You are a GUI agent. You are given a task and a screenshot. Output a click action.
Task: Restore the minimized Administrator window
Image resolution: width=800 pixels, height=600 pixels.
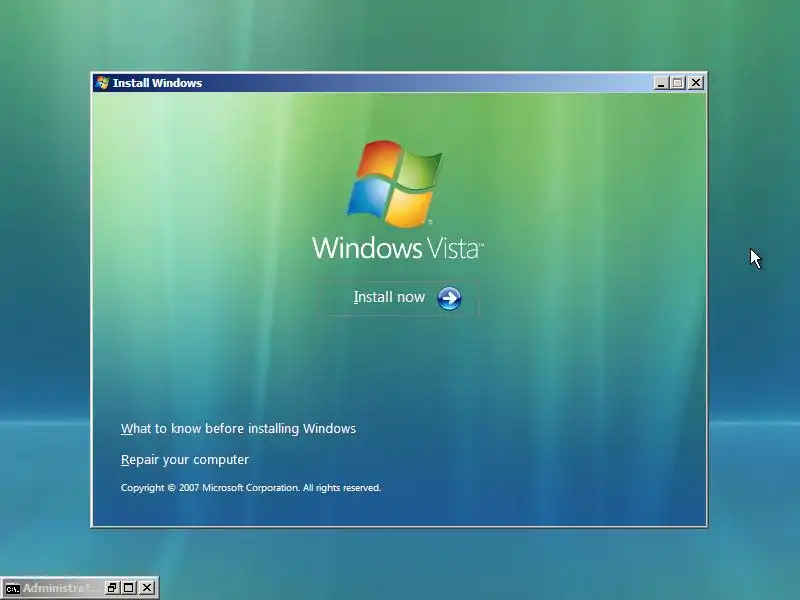point(112,588)
